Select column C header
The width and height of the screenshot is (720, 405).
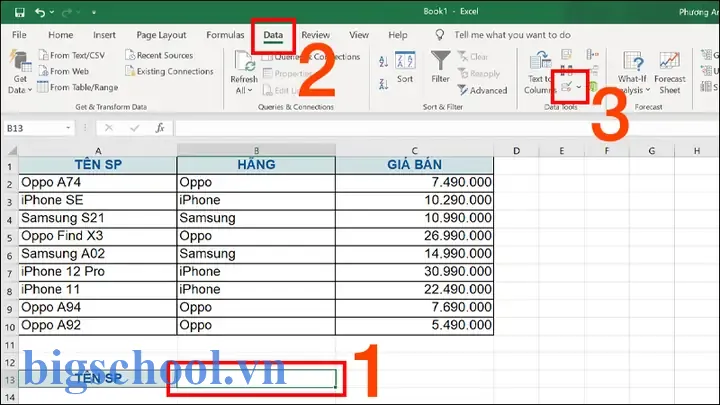tap(414, 150)
